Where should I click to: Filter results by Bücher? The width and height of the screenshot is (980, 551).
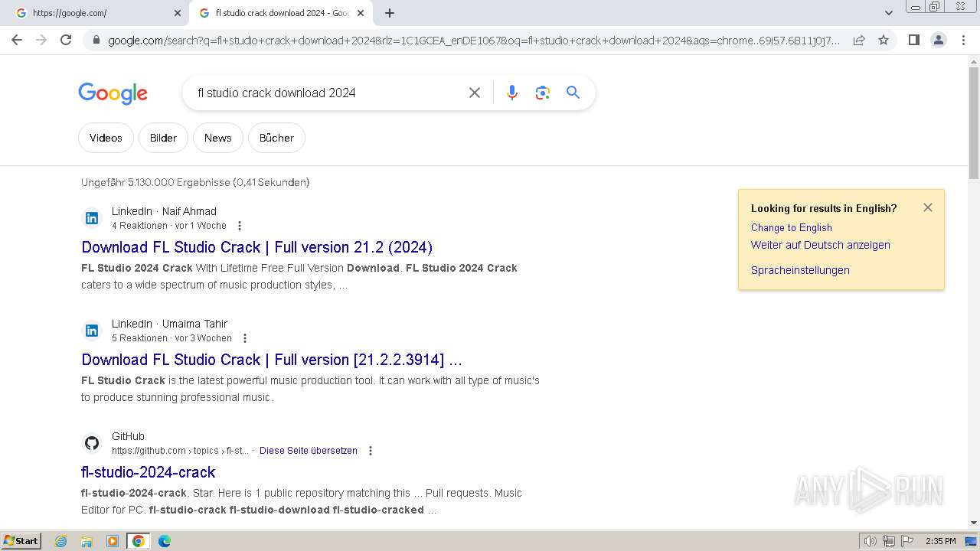276,138
